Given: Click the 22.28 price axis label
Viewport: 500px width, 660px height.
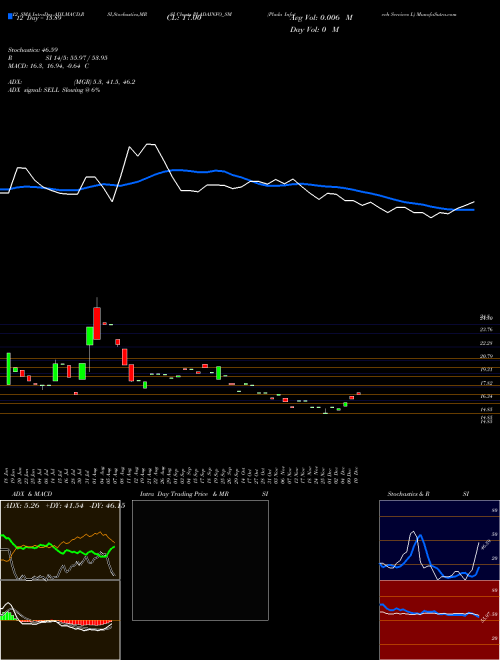Looking at the screenshot, I should pos(486,343).
